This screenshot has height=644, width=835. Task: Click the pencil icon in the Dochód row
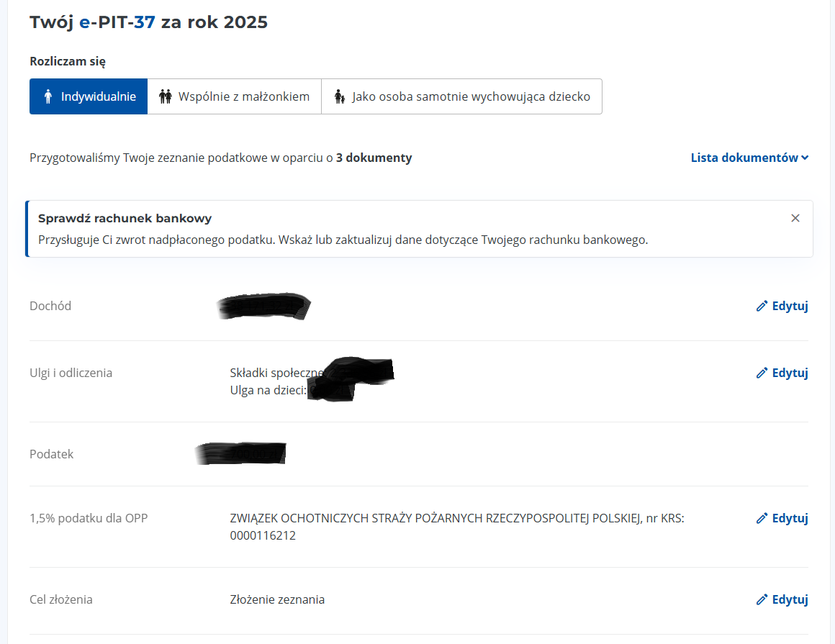(x=762, y=306)
